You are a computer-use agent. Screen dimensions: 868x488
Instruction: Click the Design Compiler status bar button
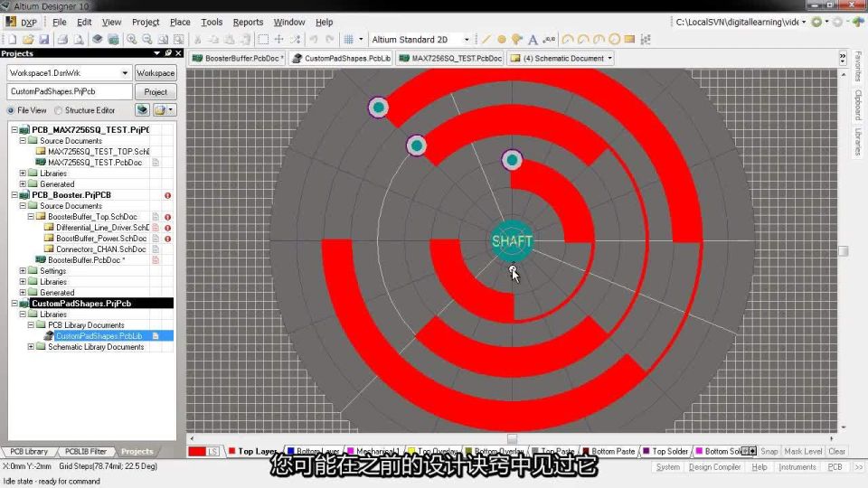(714, 467)
